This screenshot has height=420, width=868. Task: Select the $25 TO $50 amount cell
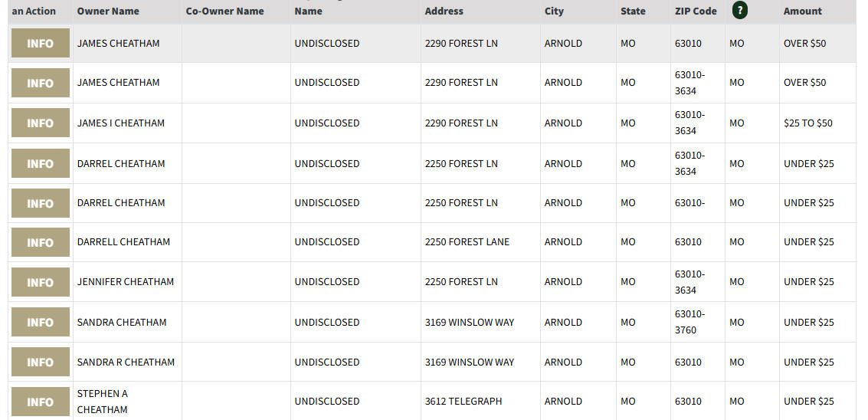[x=817, y=123]
